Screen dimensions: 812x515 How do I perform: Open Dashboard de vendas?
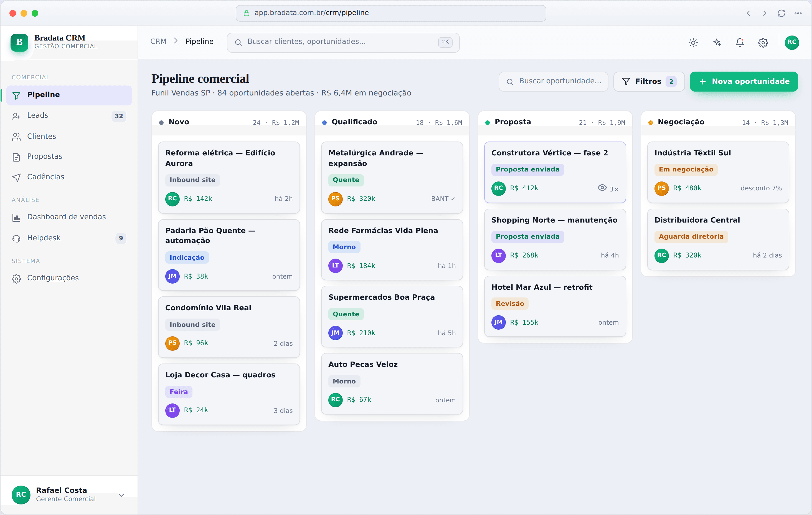(x=69, y=217)
